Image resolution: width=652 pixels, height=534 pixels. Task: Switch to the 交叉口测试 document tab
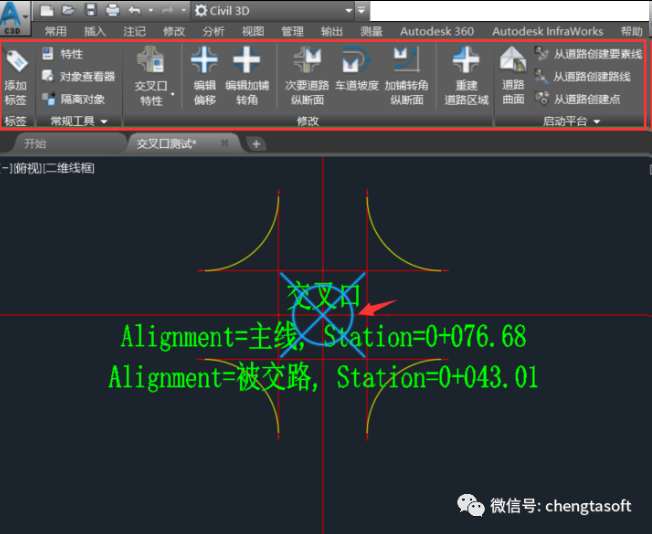pos(166,144)
